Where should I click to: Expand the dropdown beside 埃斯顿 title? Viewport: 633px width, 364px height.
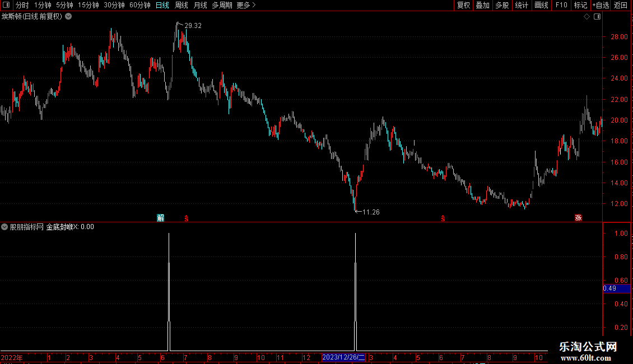69,17
